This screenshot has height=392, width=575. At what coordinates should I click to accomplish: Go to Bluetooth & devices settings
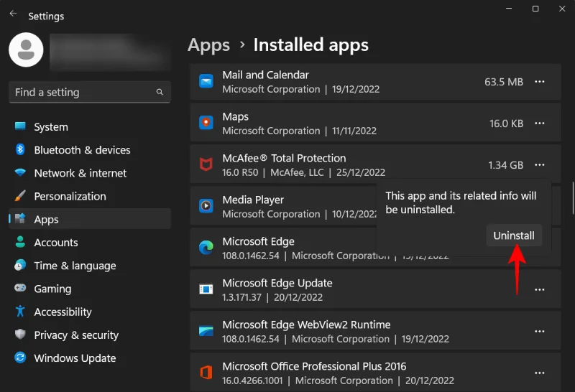click(x=90, y=150)
